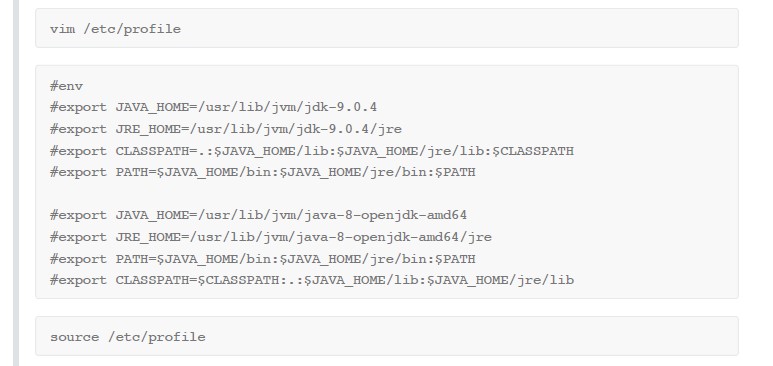
Task: Click the second PATH export line
Action: pos(263,259)
